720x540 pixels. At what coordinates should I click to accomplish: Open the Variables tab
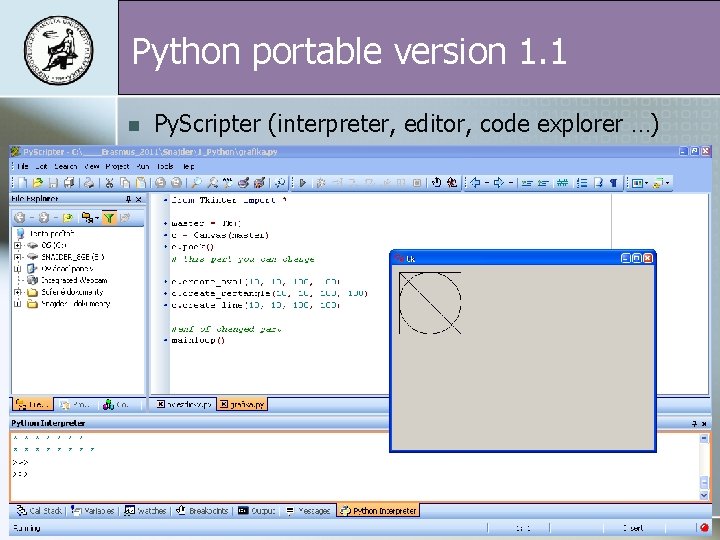pos(92,511)
